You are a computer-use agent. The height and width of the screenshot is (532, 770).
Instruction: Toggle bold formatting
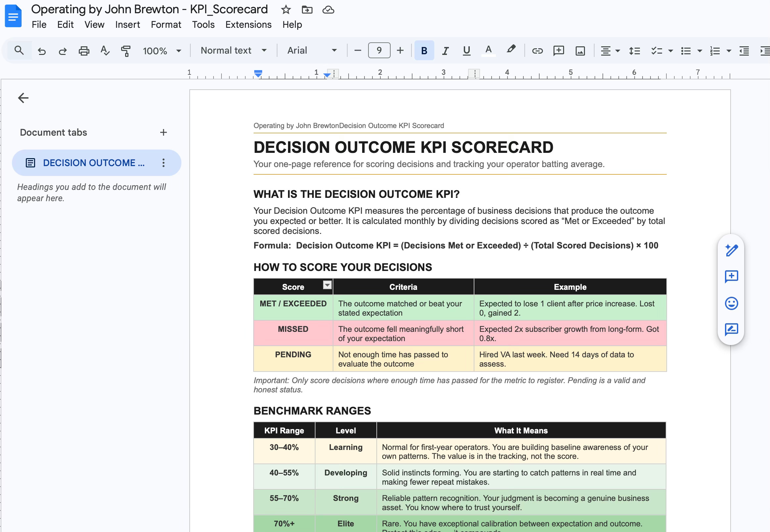click(x=424, y=51)
